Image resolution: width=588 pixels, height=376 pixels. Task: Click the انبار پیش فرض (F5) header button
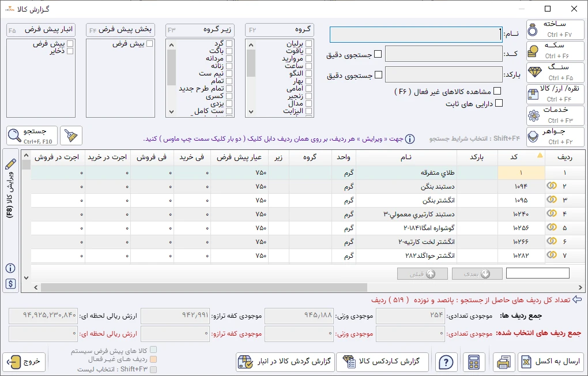[x=41, y=30]
